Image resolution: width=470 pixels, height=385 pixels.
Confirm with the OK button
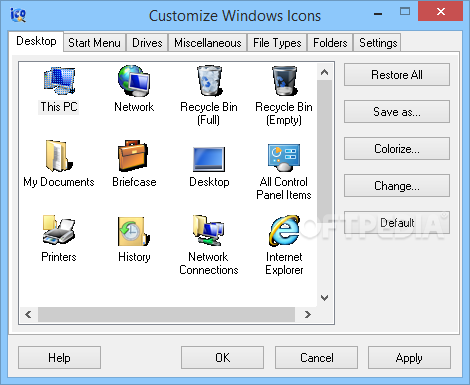(222, 358)
